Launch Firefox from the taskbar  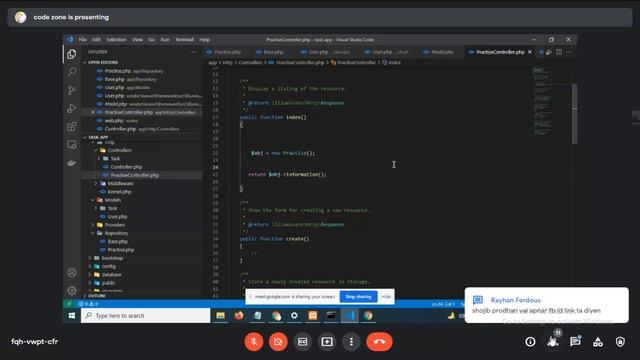(239, 316)
